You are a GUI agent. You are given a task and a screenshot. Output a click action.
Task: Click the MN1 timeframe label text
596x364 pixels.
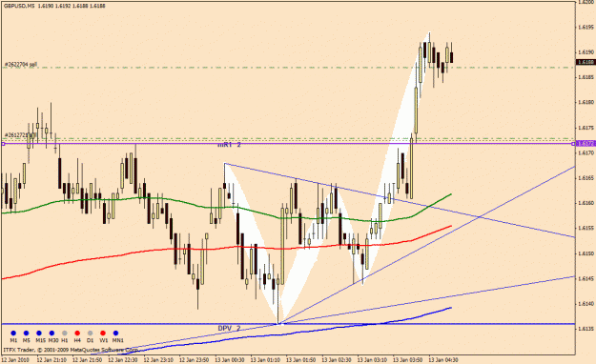pyautogui.click(x=118, y=340)
